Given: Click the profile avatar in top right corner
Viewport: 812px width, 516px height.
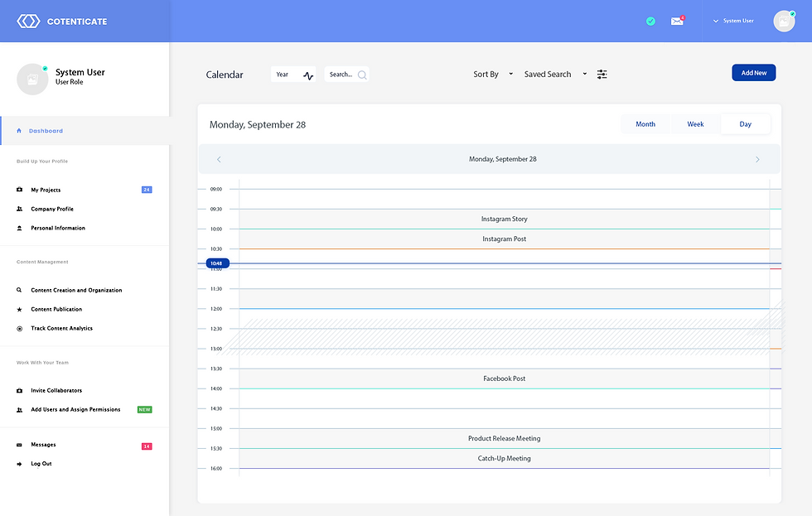Looking at the screenshot, I should [783, 21].
